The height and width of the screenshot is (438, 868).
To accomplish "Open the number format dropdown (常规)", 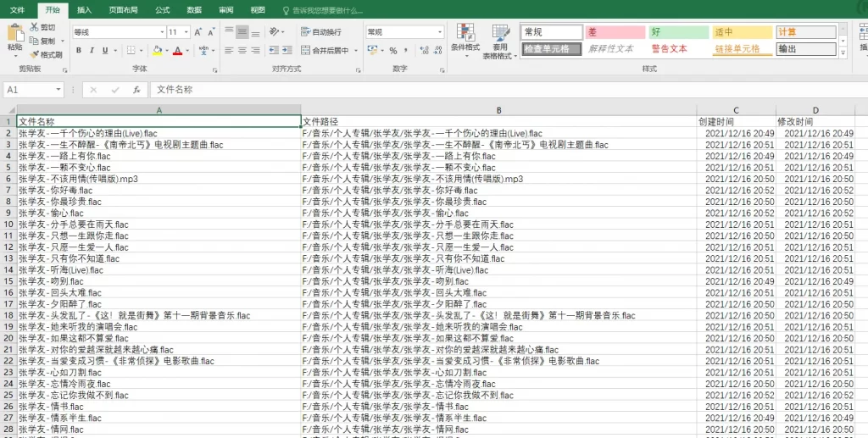I will pos(440,32).
